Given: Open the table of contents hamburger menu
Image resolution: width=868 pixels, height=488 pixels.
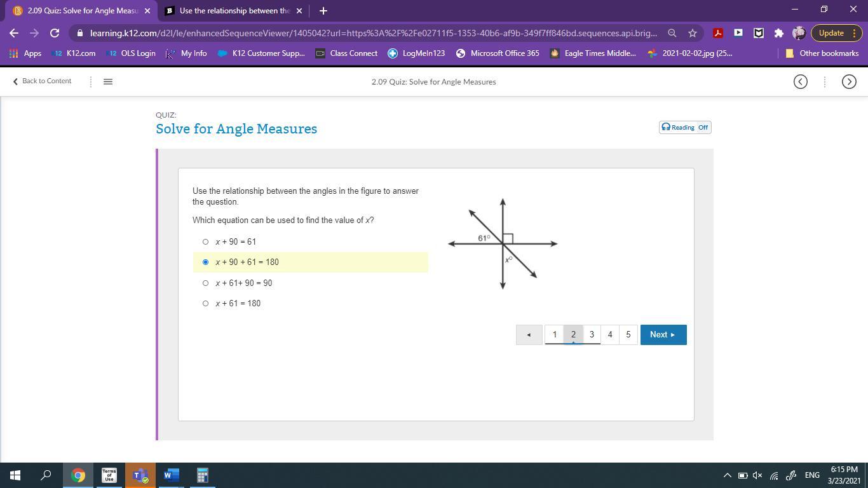Looking at the screenshot, I should [x=108, y=81].
